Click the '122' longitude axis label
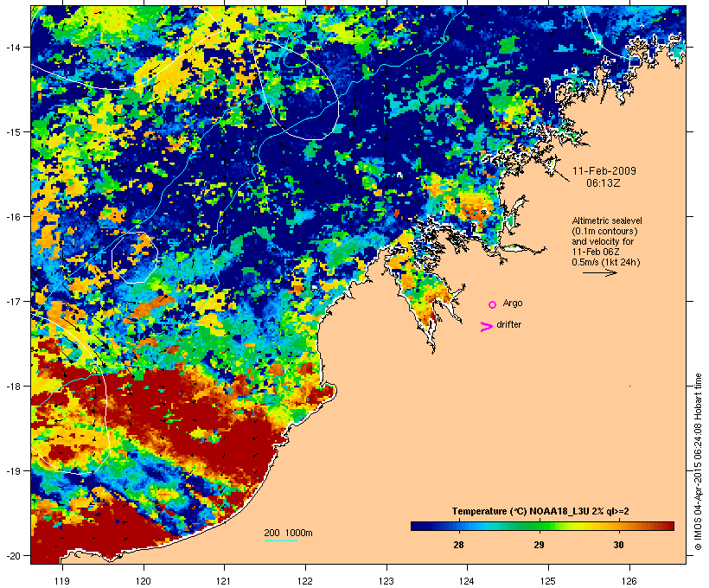Image resolution: width=709 pixels, height=588 pixels. coord(305,581)
